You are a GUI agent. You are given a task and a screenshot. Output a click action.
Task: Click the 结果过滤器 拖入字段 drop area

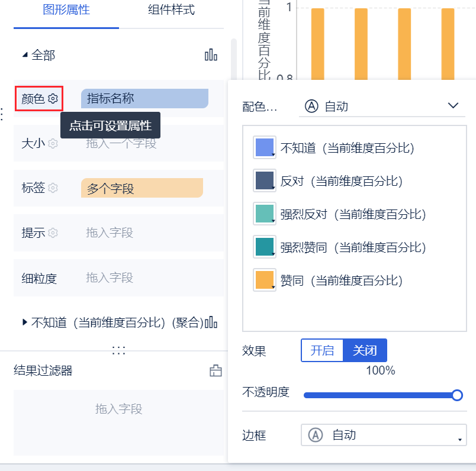click(x=118, y=409)
